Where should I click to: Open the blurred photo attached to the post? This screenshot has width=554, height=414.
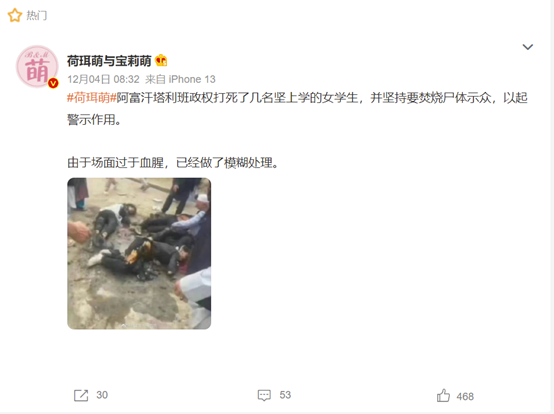click(x=139, y=253)
